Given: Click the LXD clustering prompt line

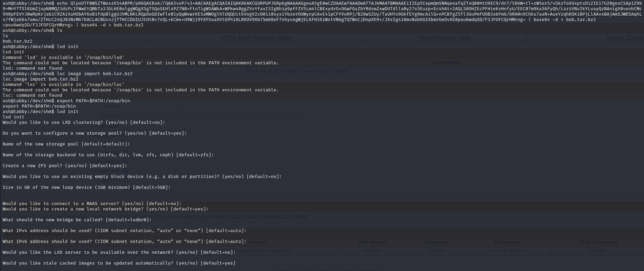Looking at the screenshot, I should 84,122.
